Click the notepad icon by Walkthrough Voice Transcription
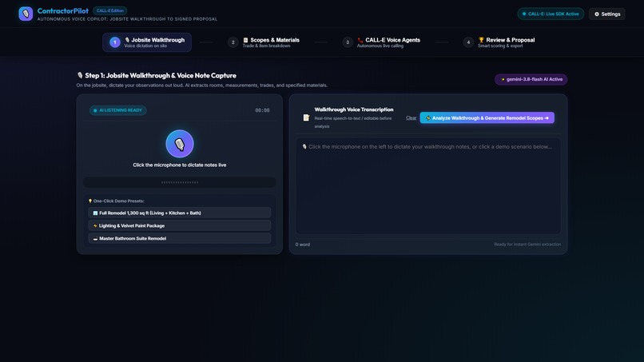The image size is (644, 362). tap(306, 118)
